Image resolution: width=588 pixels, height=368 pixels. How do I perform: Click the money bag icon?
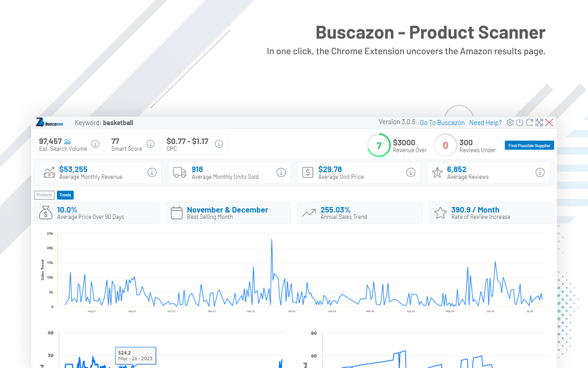pos(45,213)
